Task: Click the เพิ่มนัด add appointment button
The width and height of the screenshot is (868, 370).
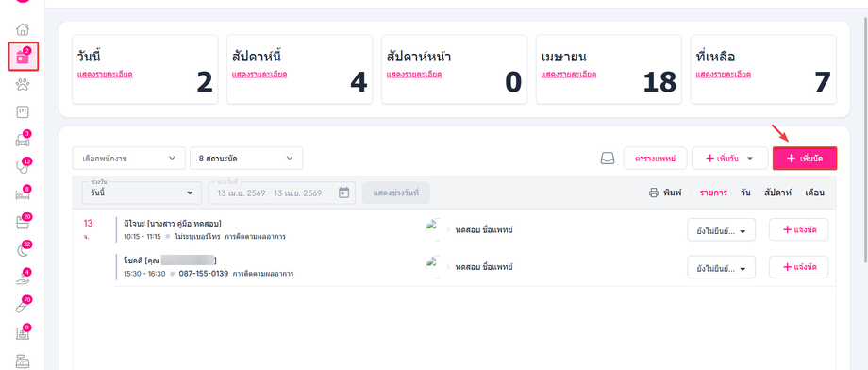Action: coord(805,159)
